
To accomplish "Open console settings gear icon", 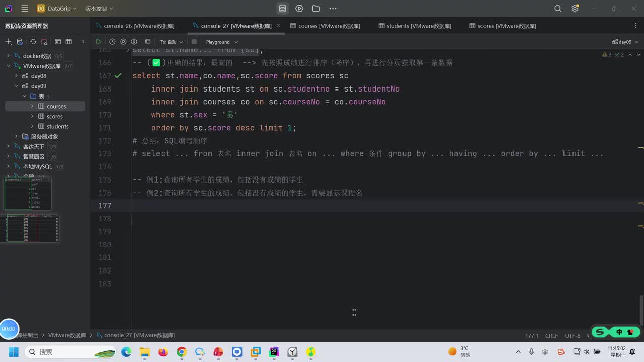I will (134, 42).
